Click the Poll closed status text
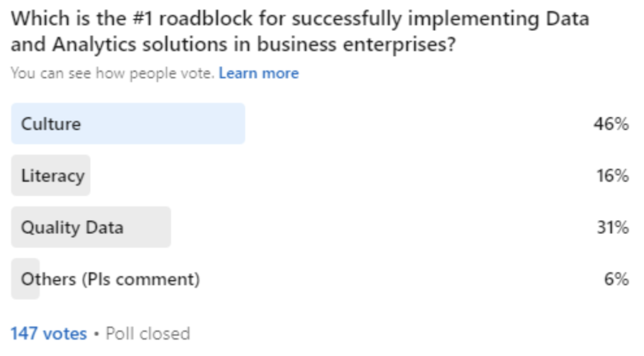The image size is (644, 356). tap(148, 333)
